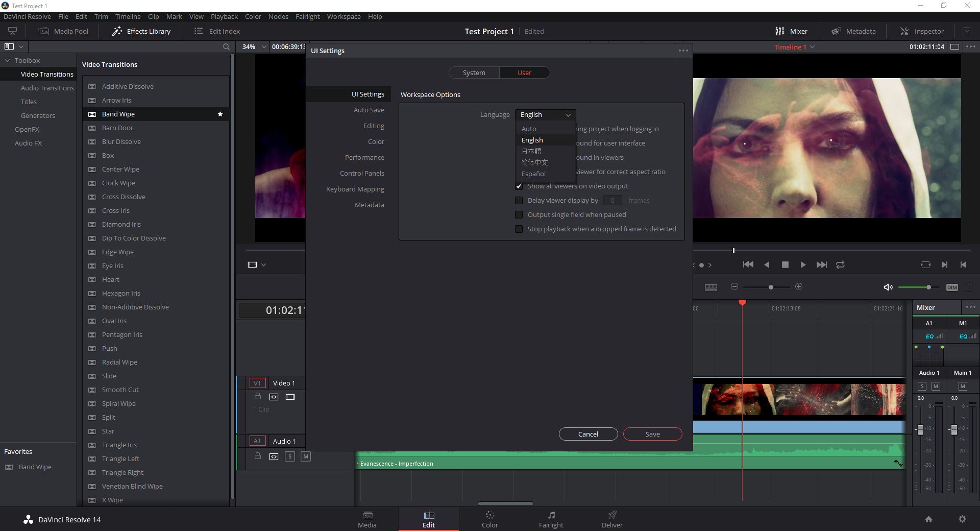This screenshot has width=980, height=531.
Task: Mute the speaker volume icon
Action: tap(888, 287)
